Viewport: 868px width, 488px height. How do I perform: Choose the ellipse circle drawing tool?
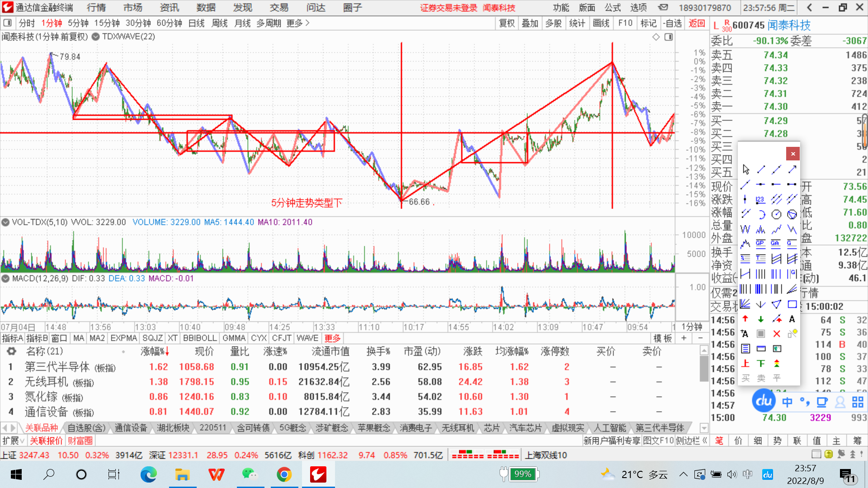(776, 214)
